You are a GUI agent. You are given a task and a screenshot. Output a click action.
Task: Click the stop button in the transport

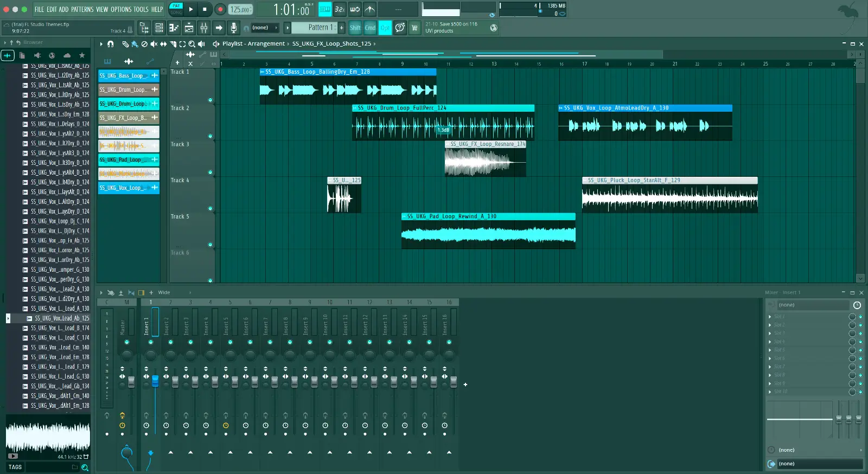pyautogui.click(x=205, y=9)
